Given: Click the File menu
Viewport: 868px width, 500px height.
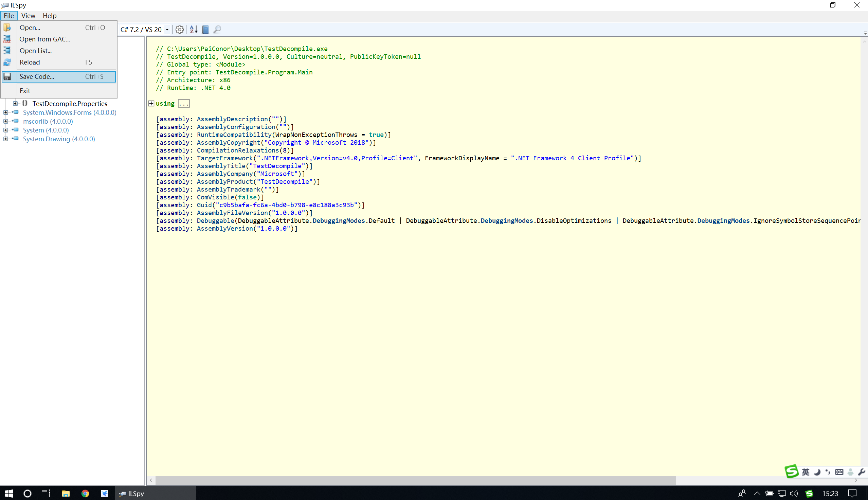Looking at the screenshot, I should [9, 15].
